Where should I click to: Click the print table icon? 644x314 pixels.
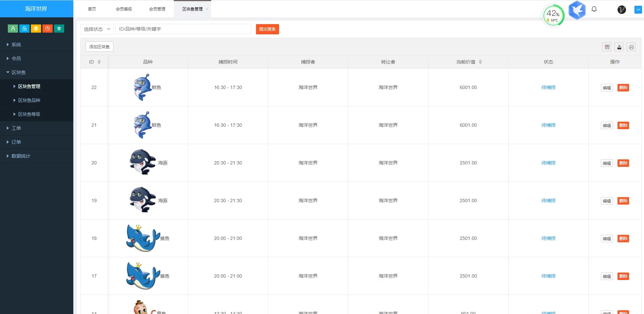pos(631,47)
